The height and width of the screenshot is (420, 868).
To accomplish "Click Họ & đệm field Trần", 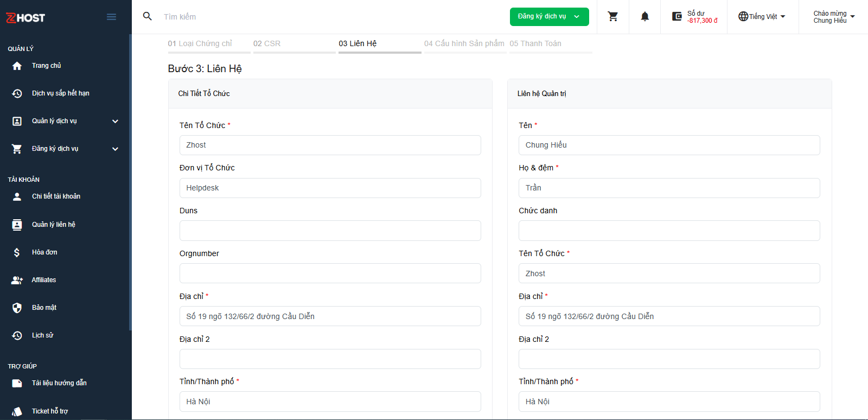I will pos(669,188).
